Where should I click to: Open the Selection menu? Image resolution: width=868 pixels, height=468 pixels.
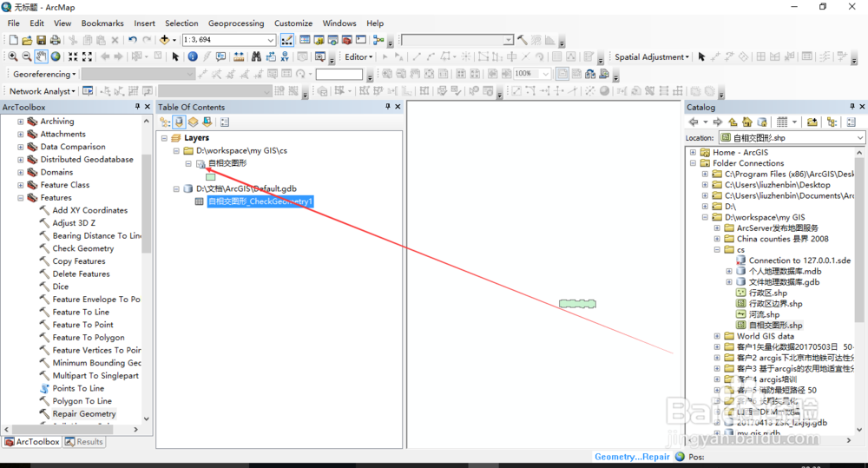(181, 23)
